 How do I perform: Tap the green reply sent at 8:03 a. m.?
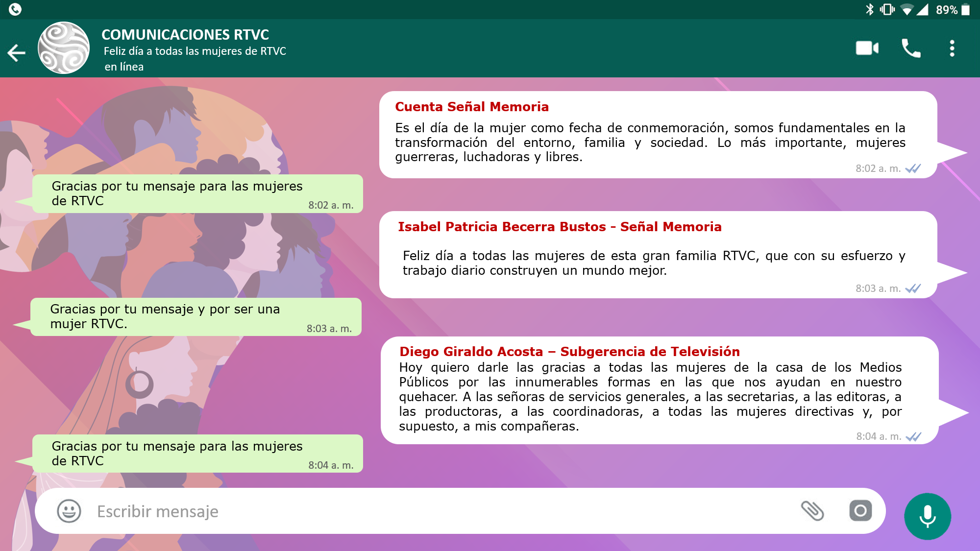[196, 317]
